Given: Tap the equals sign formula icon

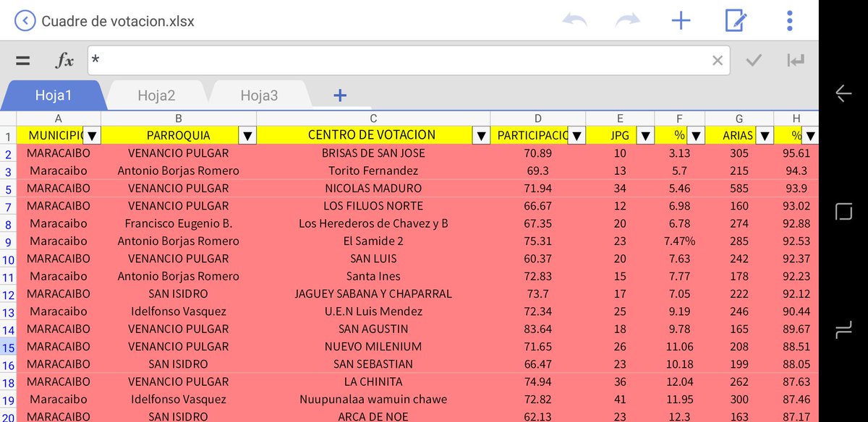Looking at the screenshot, I should click(23, 61).
